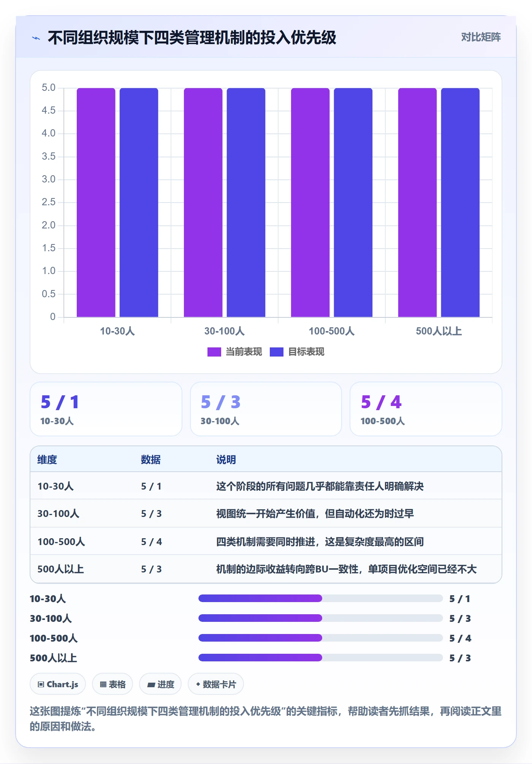Click text 视图统一开始产生价值，但自动化还为时过早
532x764 pixels.
click(x=315, y=514)
